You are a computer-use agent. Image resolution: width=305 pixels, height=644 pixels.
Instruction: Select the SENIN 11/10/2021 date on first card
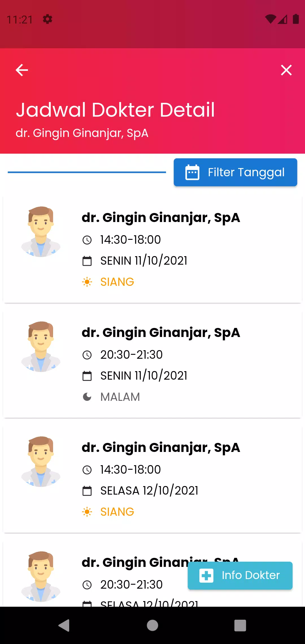pos(144,261)
